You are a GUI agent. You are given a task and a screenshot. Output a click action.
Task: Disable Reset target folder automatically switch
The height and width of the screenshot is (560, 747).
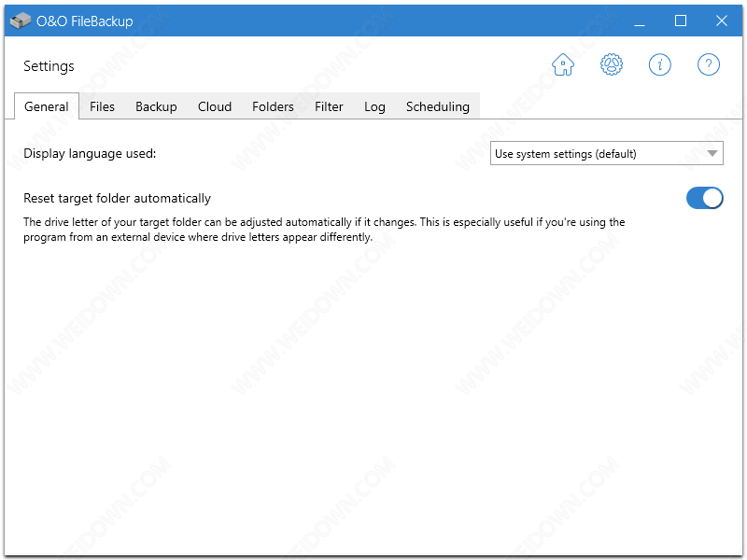705,198
